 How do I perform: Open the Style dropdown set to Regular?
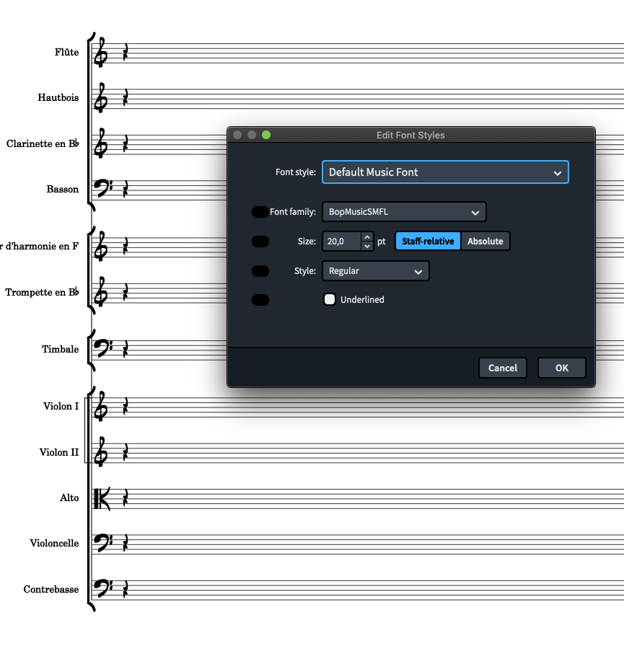(x=375, y=271)
